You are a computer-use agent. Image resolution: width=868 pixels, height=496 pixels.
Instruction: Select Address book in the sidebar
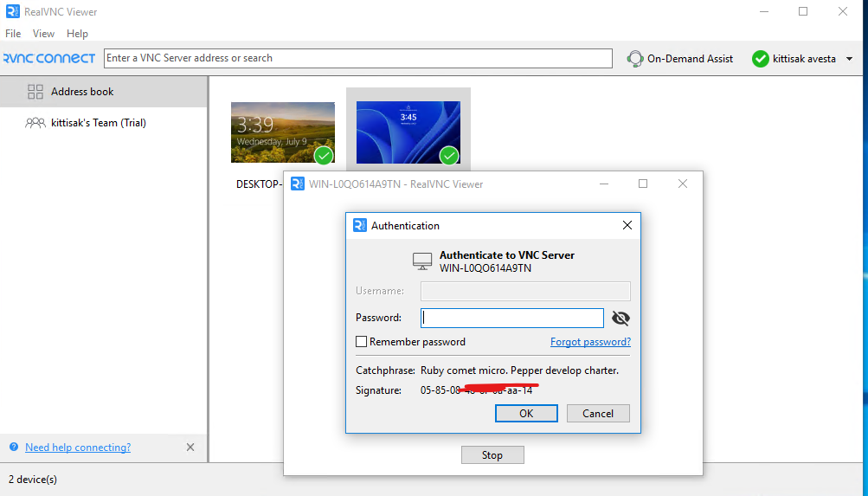[104, 92]
